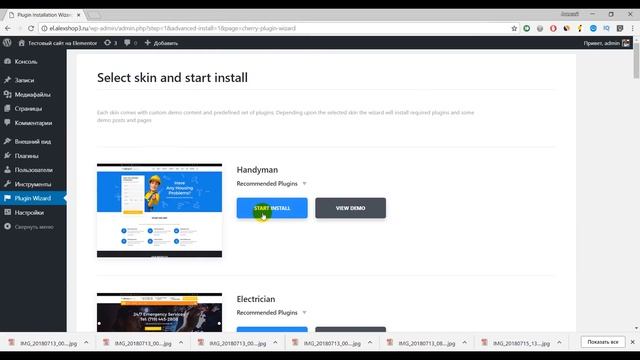Select the Plugin Installation Wizard tab
Viewport: 640px width, 360px height.
point(44,15)
